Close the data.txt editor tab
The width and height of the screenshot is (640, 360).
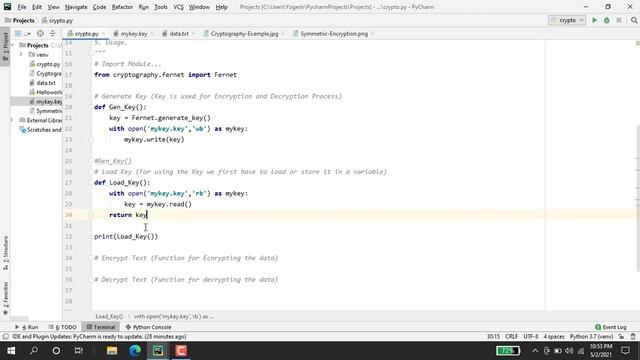(193, 34)
